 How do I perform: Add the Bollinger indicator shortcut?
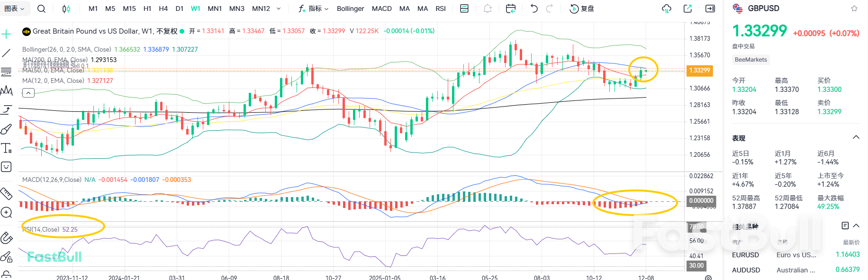coord(350,9)
